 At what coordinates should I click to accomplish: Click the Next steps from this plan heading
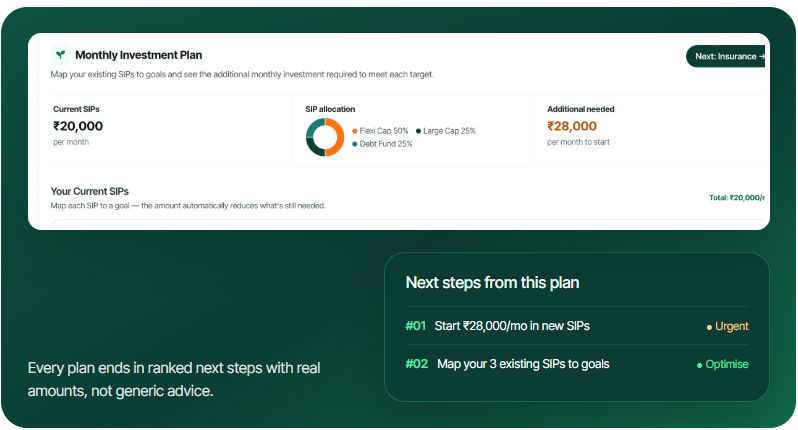coord(492,283)
